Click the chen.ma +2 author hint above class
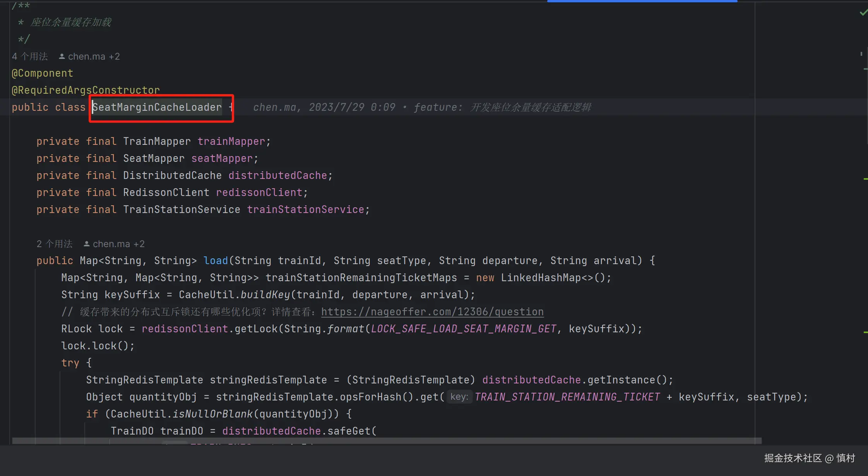Viewport: 868px width, 476px height. (94, 57)
